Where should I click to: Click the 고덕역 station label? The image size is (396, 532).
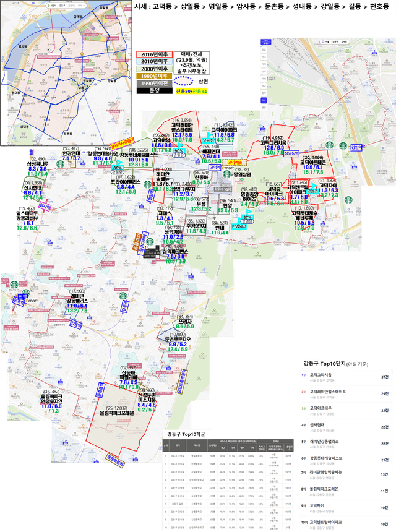click(215, 168)
